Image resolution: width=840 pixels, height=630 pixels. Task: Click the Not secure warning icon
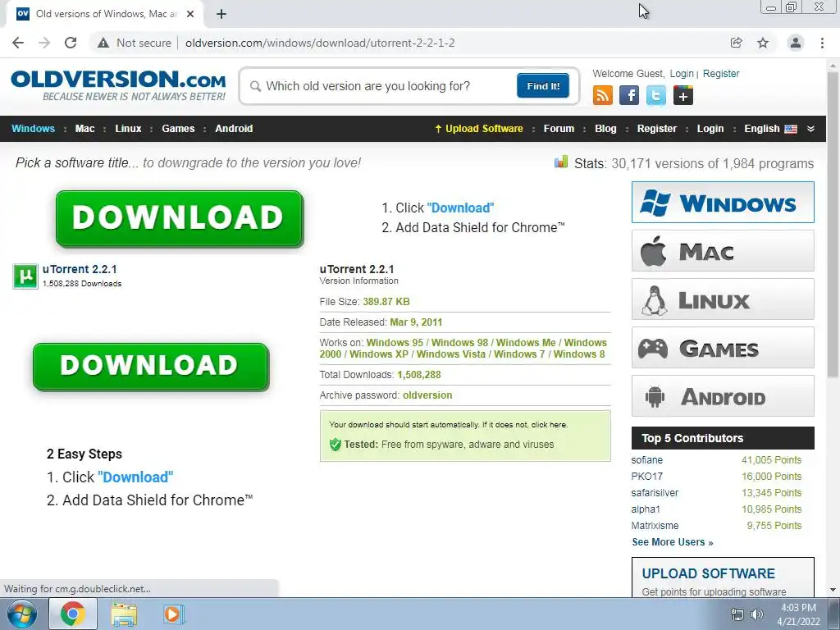(103, 43)
